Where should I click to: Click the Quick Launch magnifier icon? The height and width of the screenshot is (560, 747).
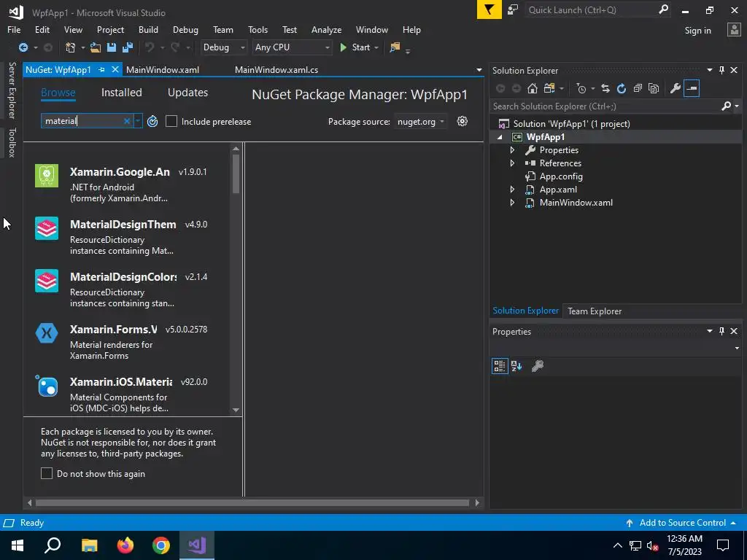[663, 9]
